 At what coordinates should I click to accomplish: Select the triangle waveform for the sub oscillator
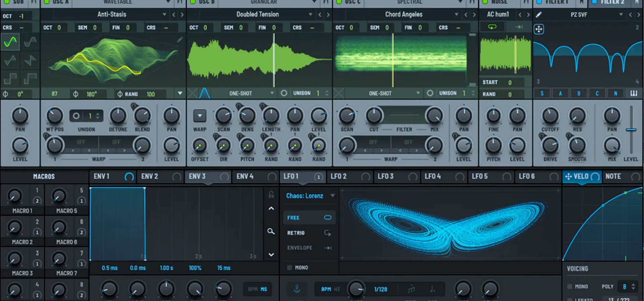point(10,60)
